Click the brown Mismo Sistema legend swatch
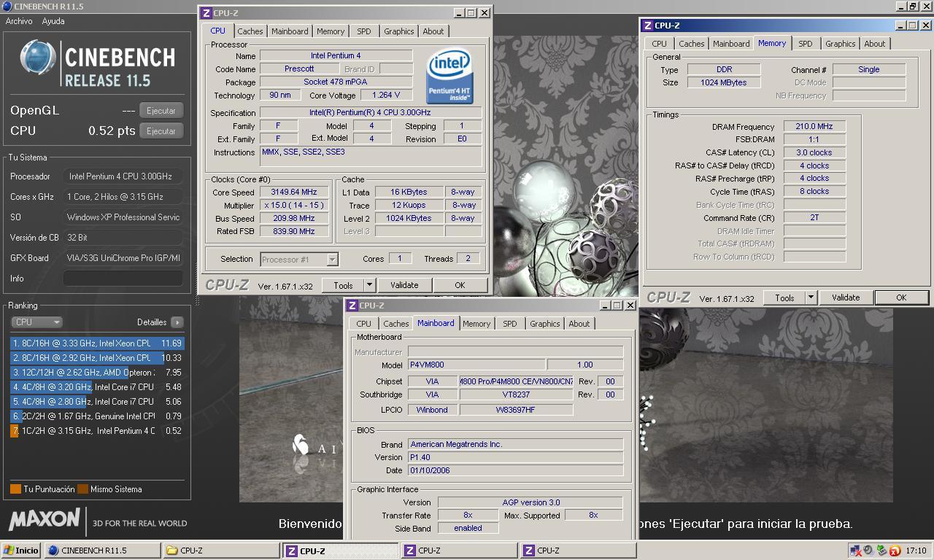The image size is (934, 560). click(82, 489)
